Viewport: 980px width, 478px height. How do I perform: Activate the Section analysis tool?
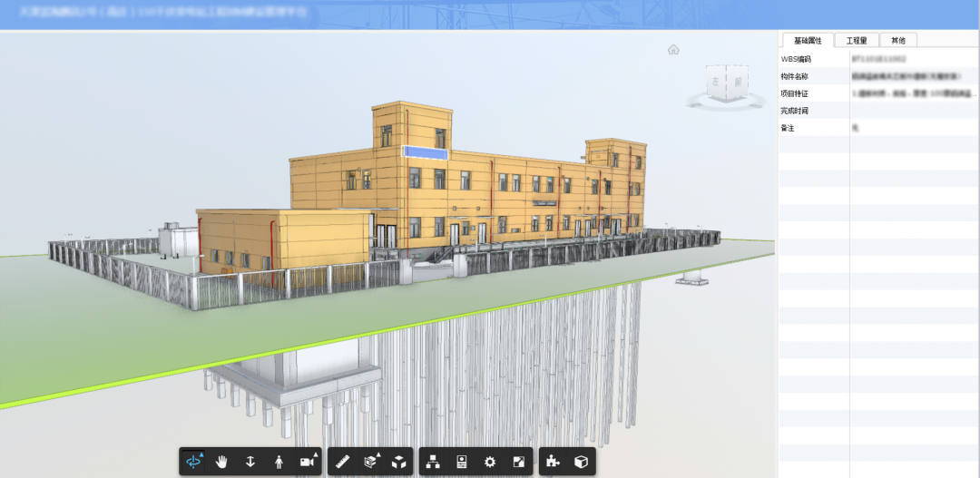[x=370, y=462]
